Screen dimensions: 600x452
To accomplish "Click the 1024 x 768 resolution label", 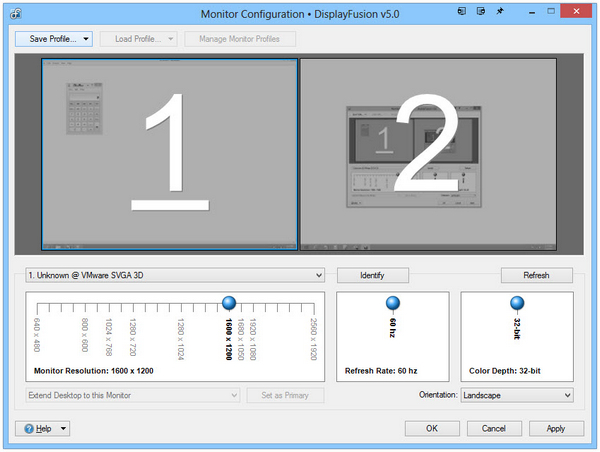I will coord(109,337).
